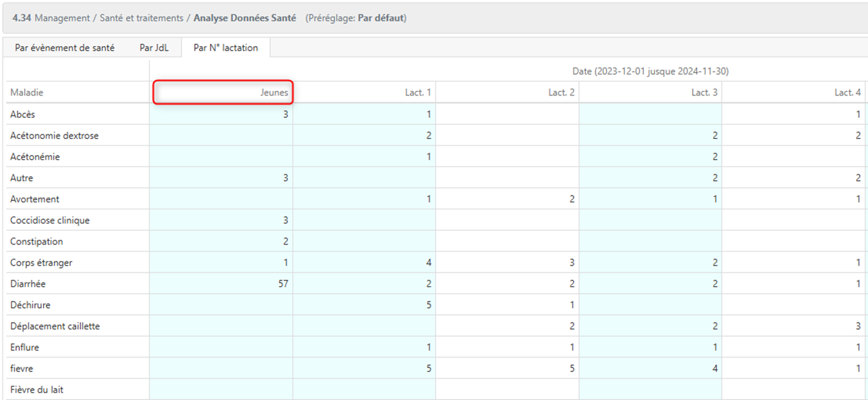Select the Par N° lactation tab
Viewport: 868px width, 400px height.
click(x=225, y=48)
